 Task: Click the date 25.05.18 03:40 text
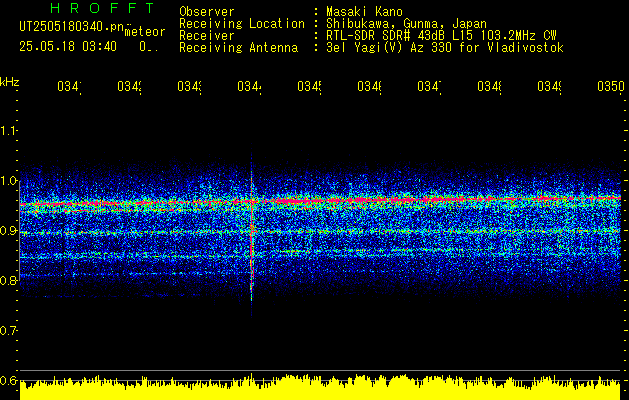68,47
